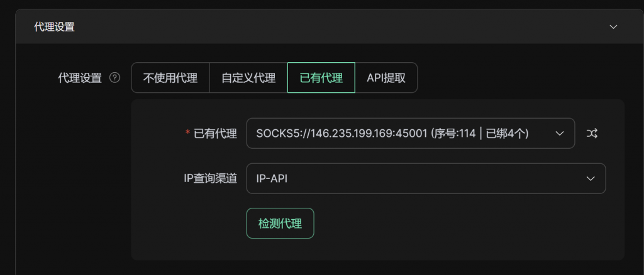Choose the 已有代理 option

(321, 78)
